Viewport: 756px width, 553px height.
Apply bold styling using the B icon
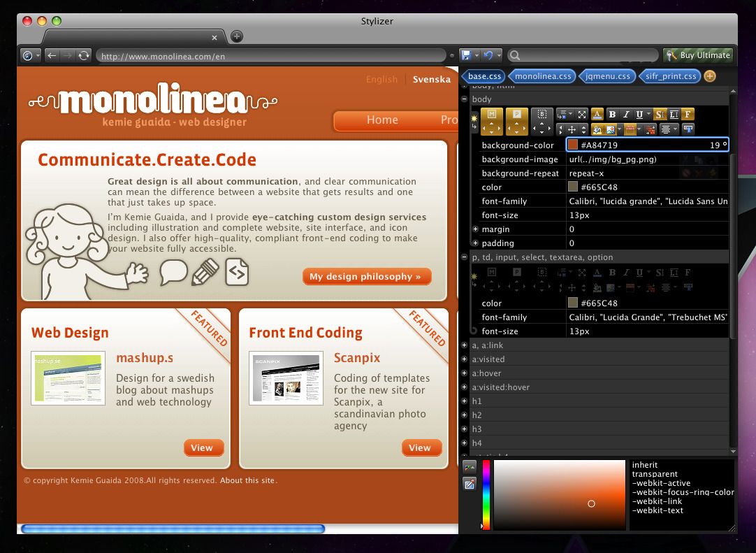tap(613, 114)
